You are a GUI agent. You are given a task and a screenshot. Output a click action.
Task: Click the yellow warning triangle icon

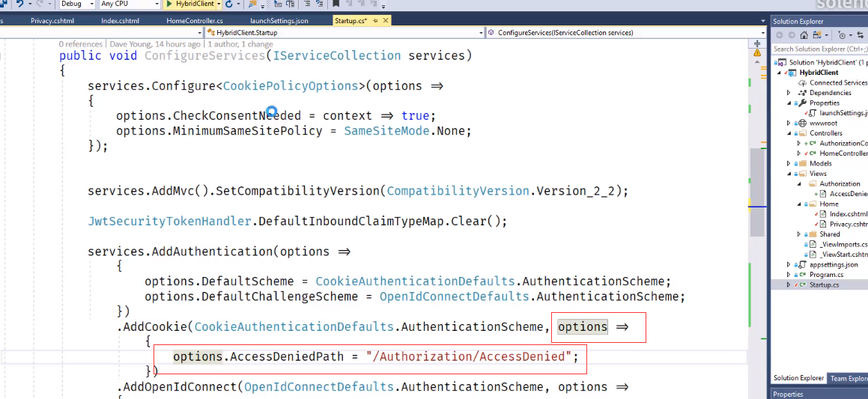pyautogui.click(x=756, y=53)
